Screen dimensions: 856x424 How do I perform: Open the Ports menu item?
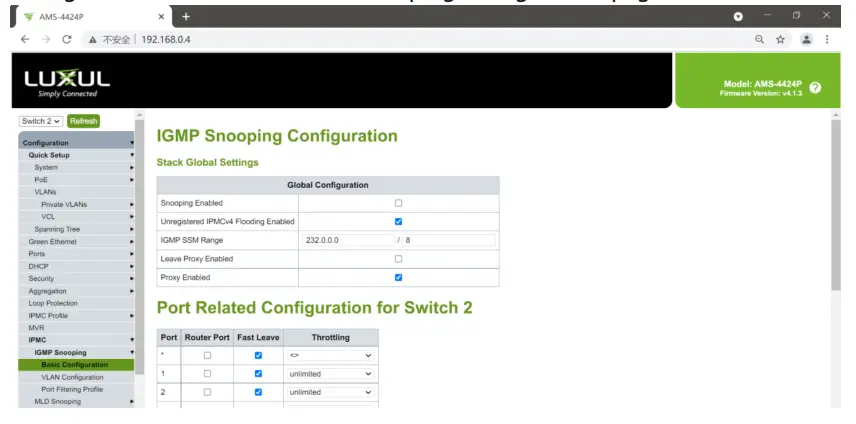pos(76,254)
